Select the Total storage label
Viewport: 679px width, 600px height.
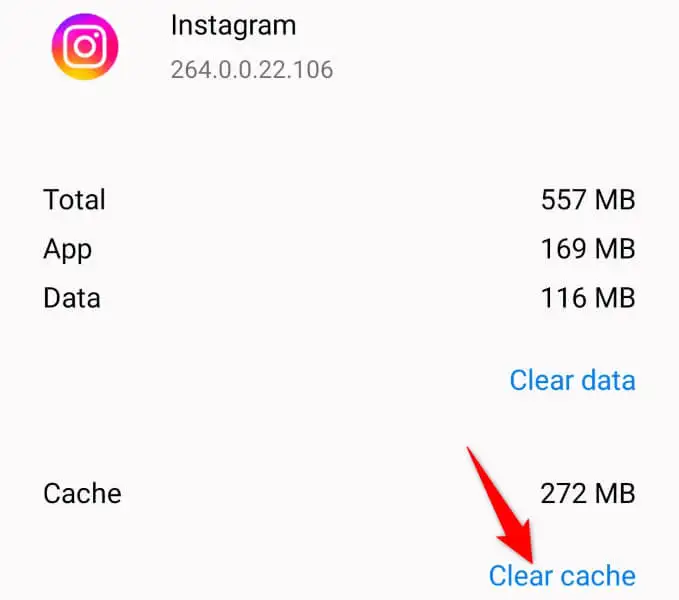pyautogui.click(x=74, y=200)
